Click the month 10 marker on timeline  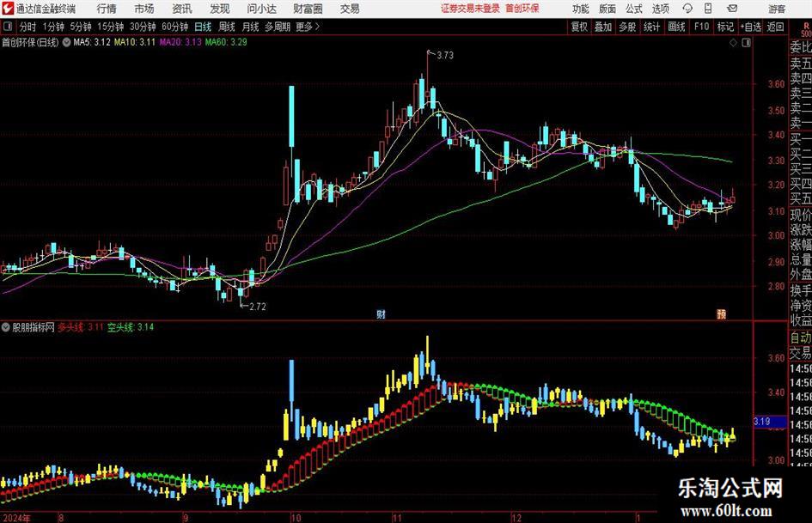pyautogui.click(x=296, y=518)
